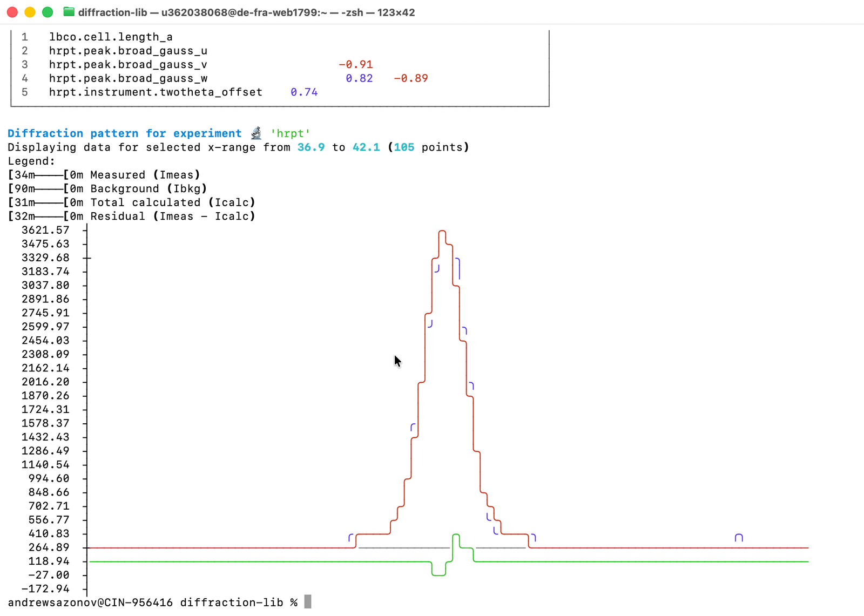Click the y-axis label 702.71
This screenshot has height=616, width=864.
(49, 506)
